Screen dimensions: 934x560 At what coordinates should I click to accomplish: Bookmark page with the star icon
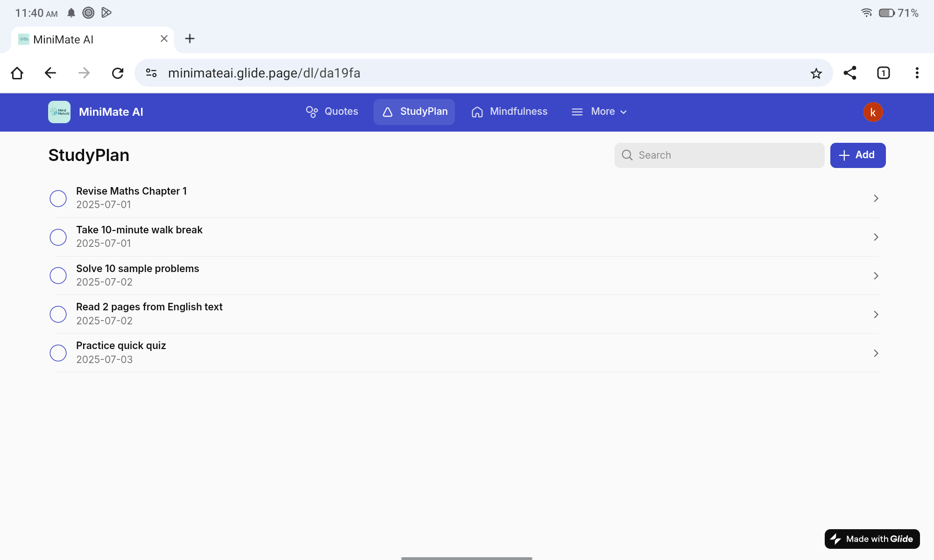point(816,73)
